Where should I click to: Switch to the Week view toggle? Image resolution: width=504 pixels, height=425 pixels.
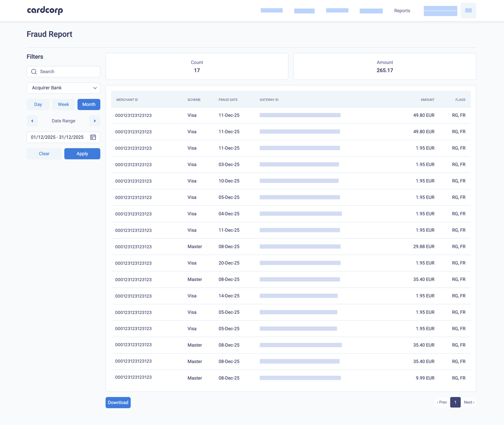point(63,104)
